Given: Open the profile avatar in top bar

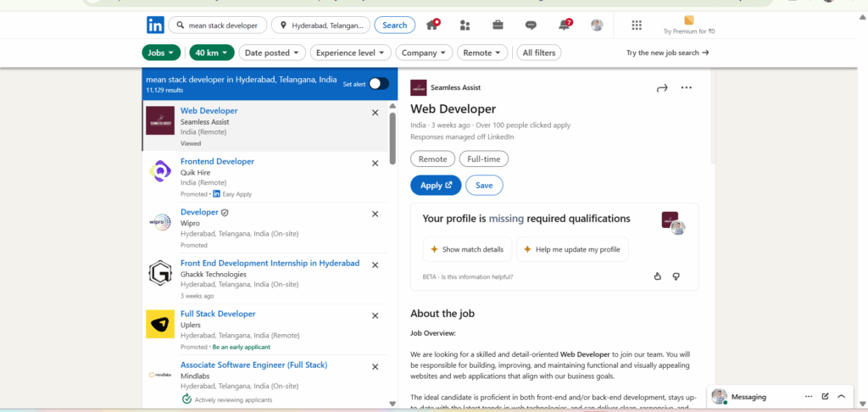Looking at the screenshot, I should (597, 25).
